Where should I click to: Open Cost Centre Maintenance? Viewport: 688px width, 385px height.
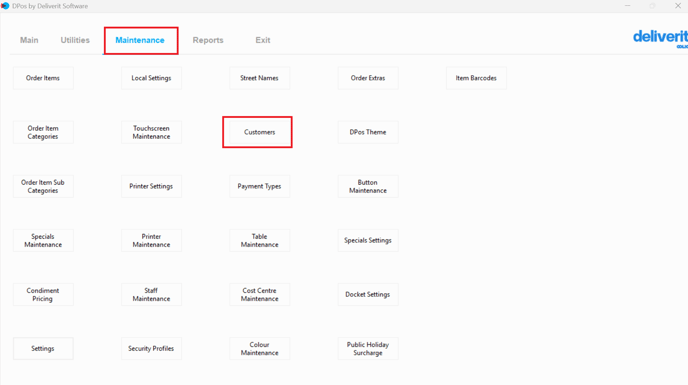click(x=259, y=295)
